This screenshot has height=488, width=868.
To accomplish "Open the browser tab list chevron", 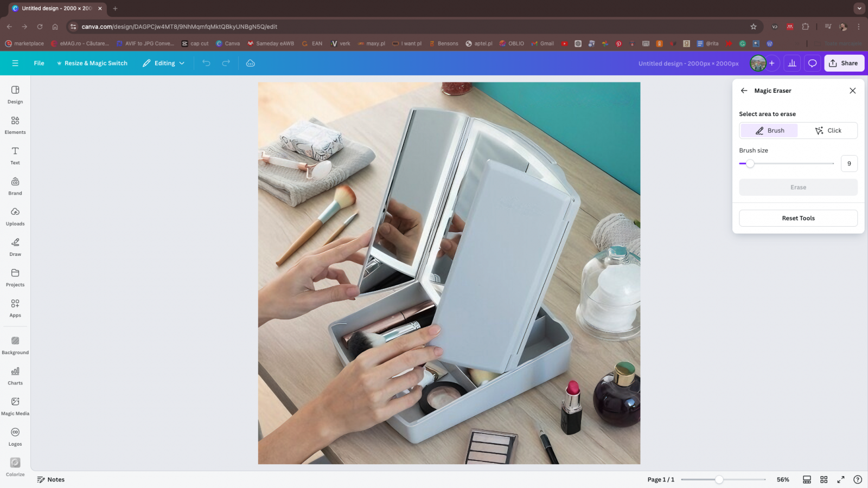I will point(859,8).
